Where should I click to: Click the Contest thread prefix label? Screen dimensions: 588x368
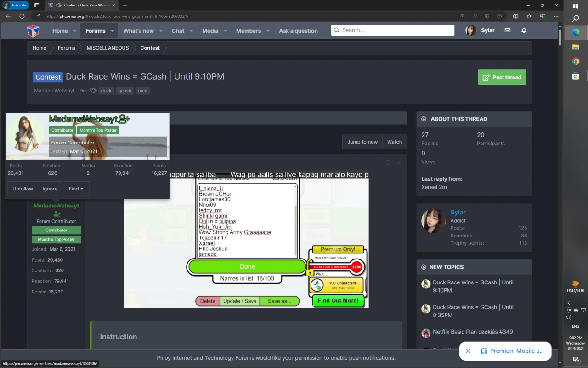(48, 77)
